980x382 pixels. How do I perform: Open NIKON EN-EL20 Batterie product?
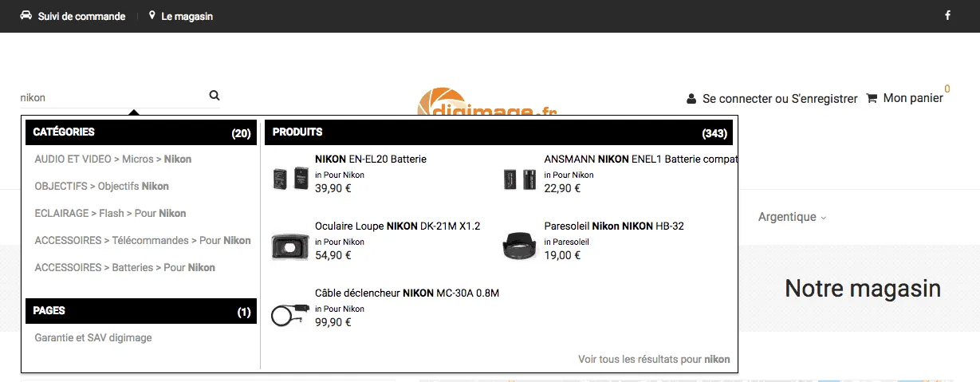coord(371,159)
